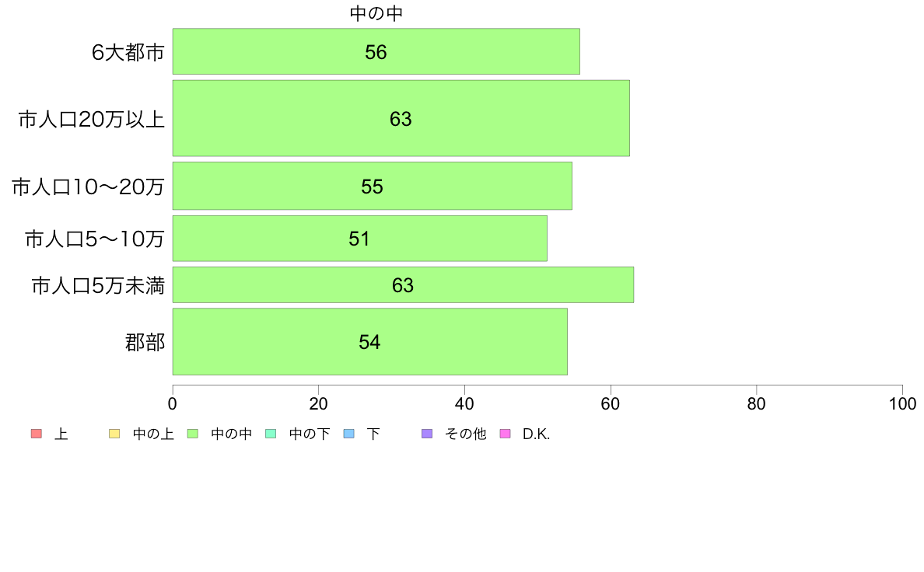
Task: Select the その他 legend text
Action: 466,434
